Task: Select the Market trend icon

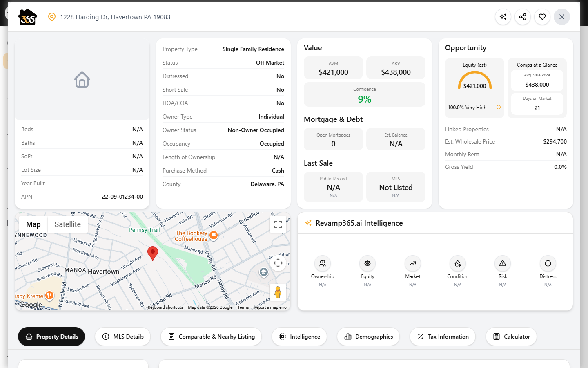Action: coord(413,263)
